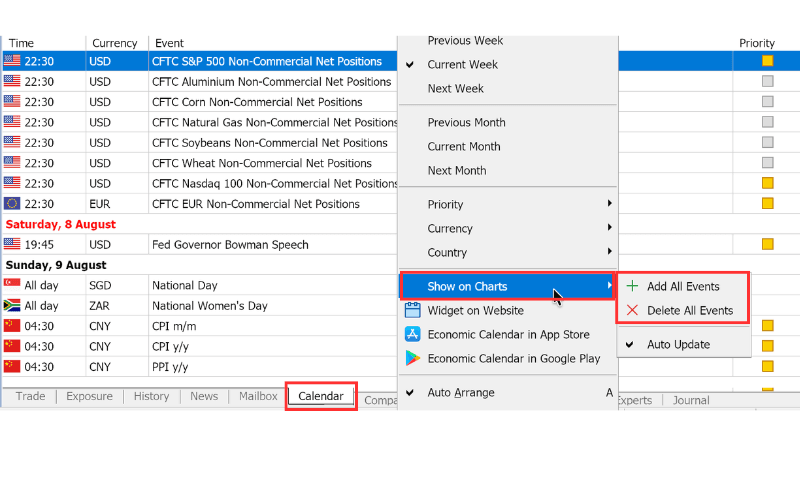Click the EU flag on CFTC EUR row
This screenshot has height=500, width=800.
coord(12,204)
